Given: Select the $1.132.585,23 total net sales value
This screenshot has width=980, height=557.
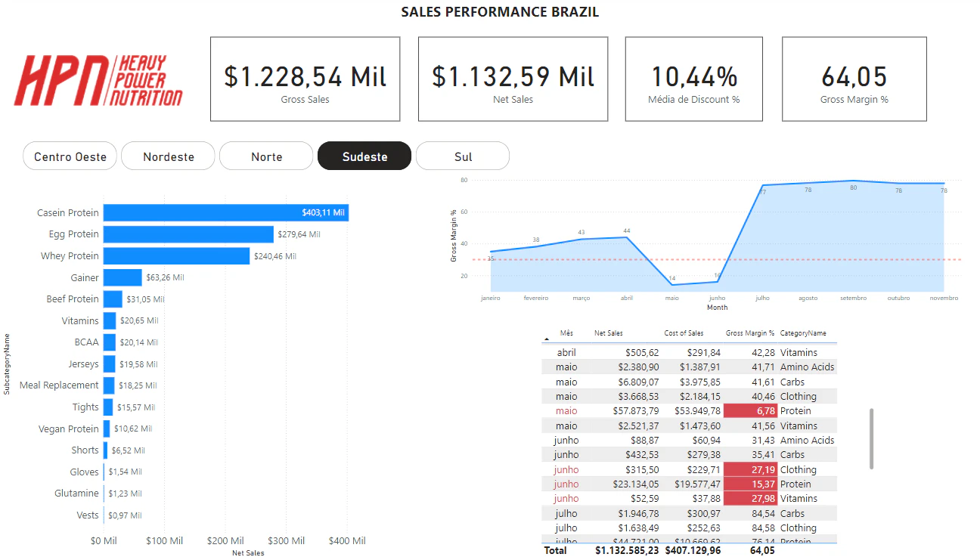Looking at the screenshot, I should pos(628,551).
